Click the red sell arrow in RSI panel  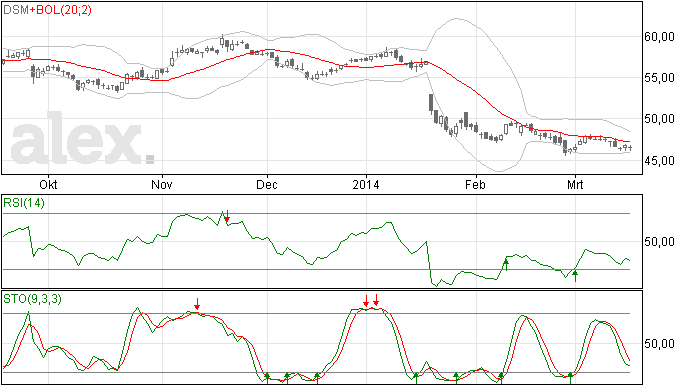[x=227, y=216]
